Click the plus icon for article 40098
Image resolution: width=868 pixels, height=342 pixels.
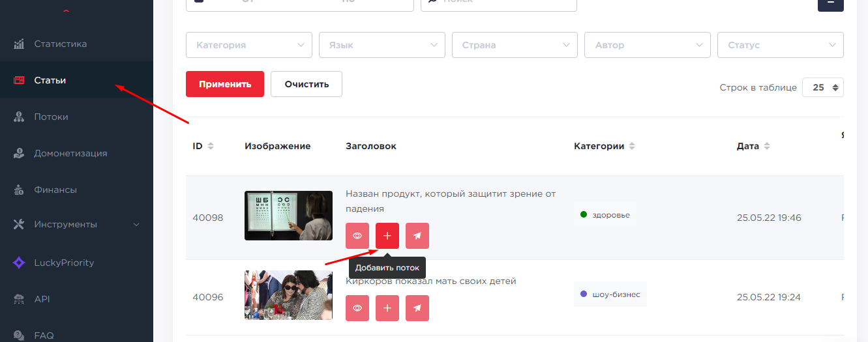click(x=387, y=236)
